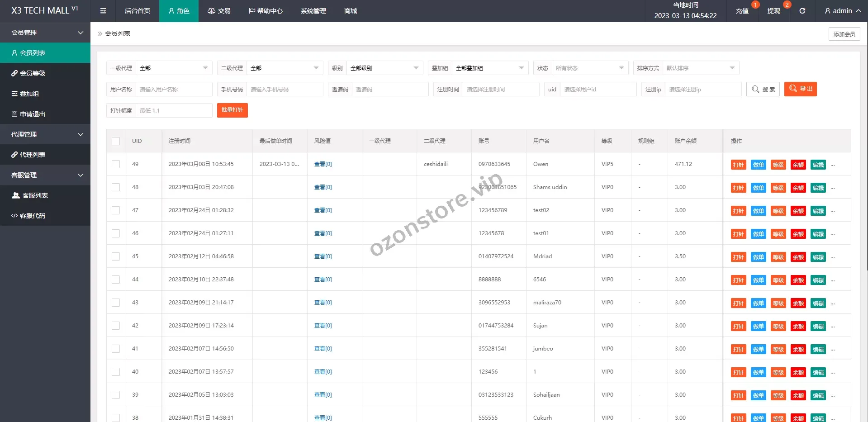Viewport: 868px width, 422px height.
Task: Click the 搜索 search magnifier button
Action: (x=763, y=89)
